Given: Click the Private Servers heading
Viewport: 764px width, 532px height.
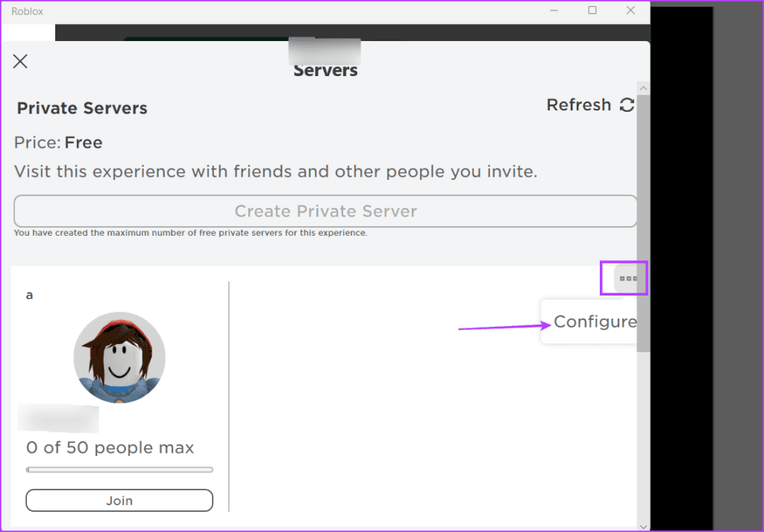Looking at the screenshot, I should 82,108.
